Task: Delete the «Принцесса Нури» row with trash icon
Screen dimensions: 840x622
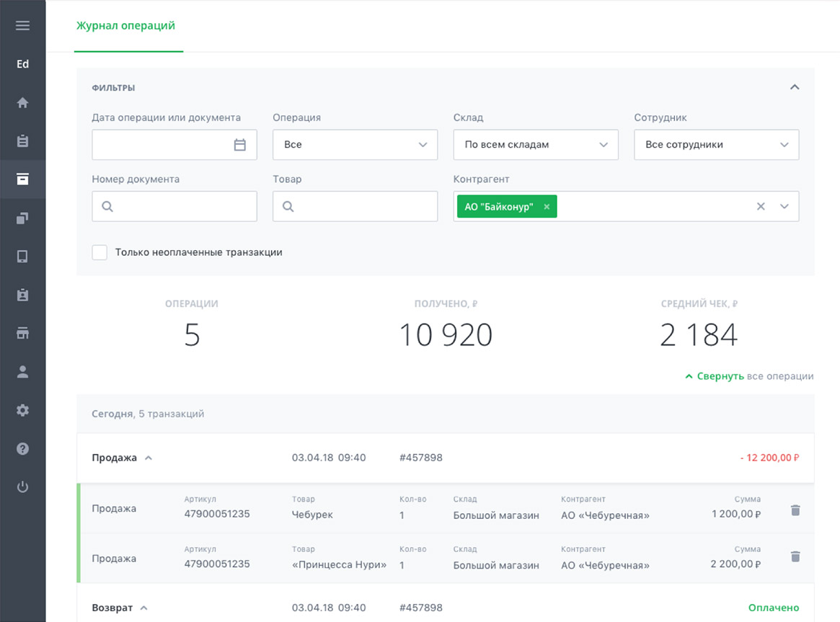Action: click(x=795, y=556)
